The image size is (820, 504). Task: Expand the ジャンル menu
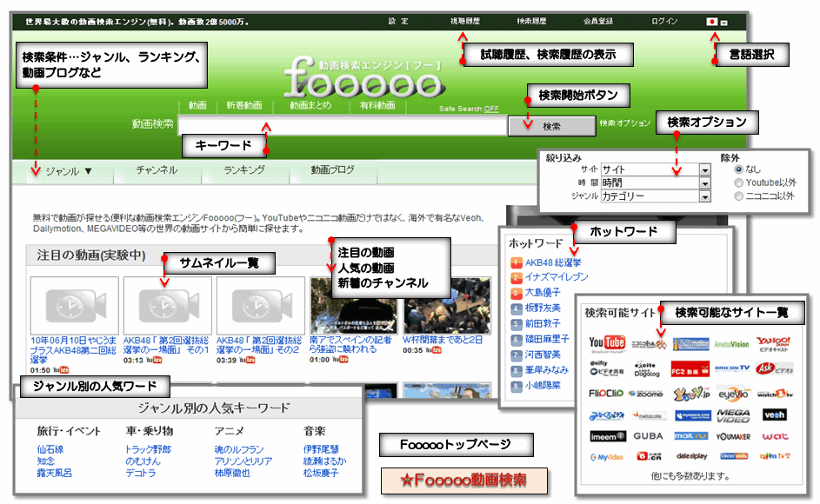coord(69,171)
